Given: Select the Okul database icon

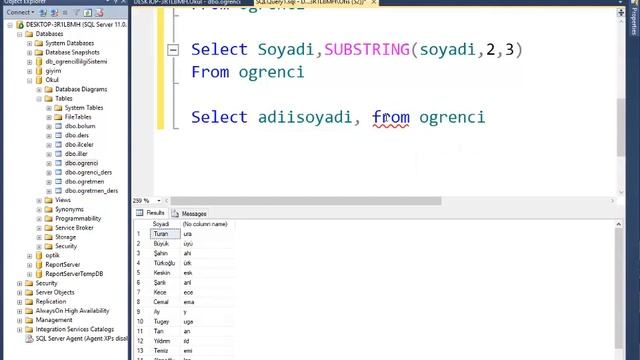Looking at the screenshot, I should [39, 80].
